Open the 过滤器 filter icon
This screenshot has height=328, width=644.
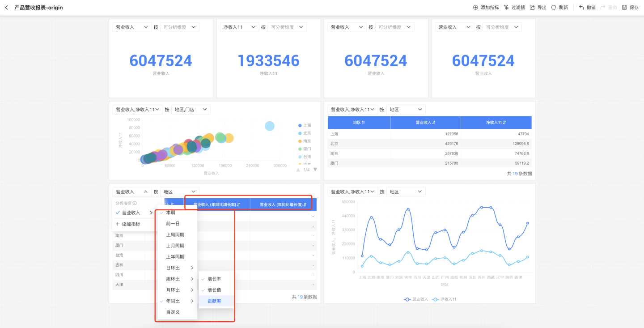[506, 8]
